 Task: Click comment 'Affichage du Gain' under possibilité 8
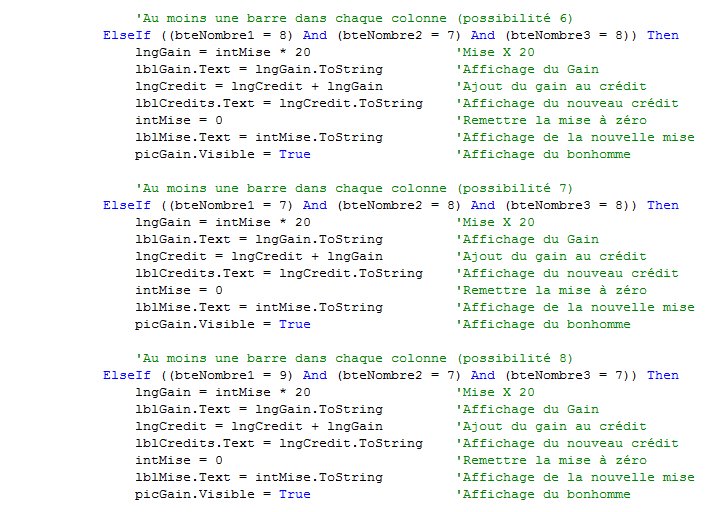(528, 409)
